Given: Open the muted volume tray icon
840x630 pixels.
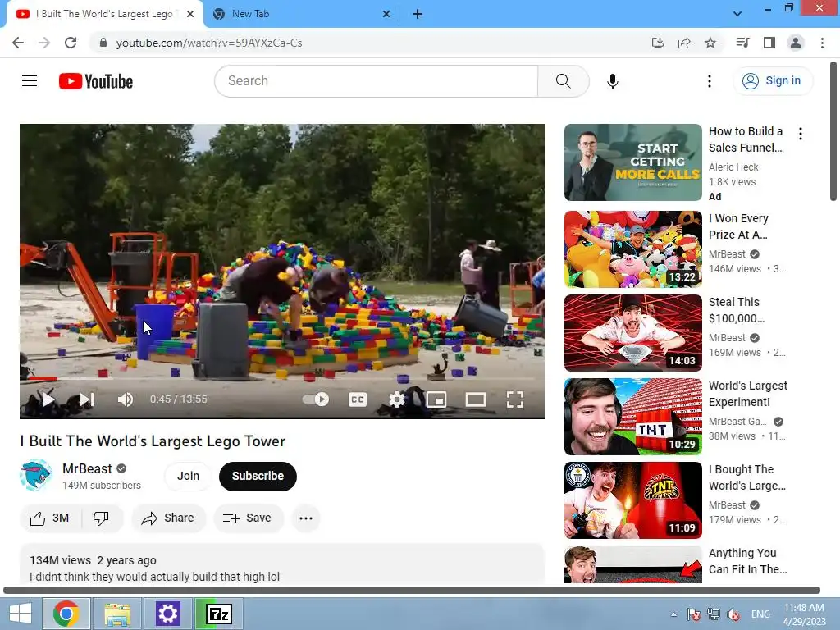Looking at the screenshot, I should click(733, 614).
